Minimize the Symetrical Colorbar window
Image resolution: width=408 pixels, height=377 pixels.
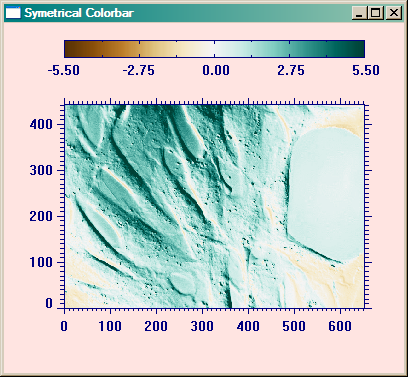point(359,13)
